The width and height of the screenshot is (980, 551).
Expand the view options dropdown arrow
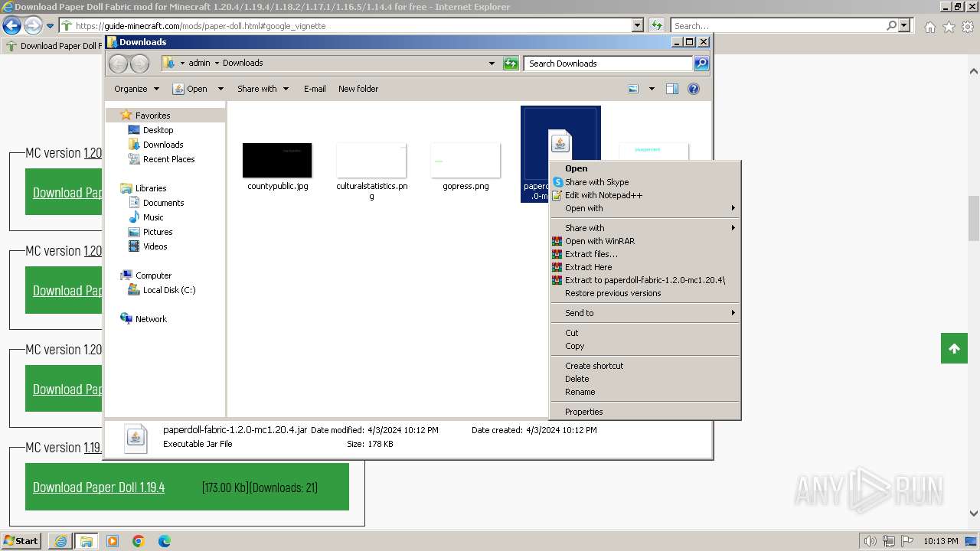coord(652,89)
